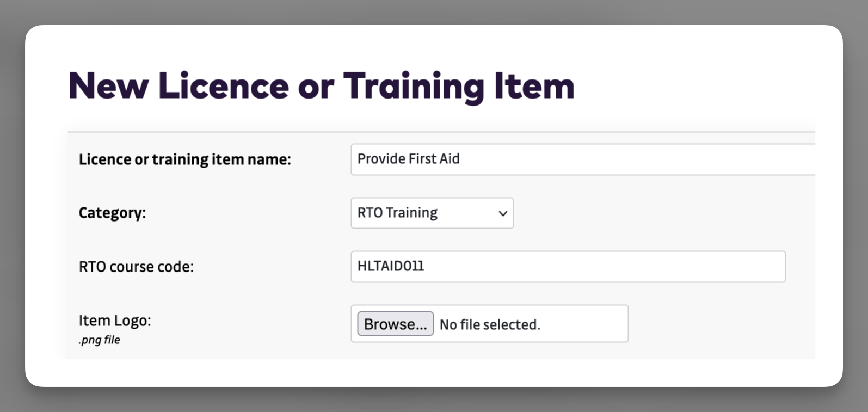Click the "New Licence or Training Item" heading
This screenshot has width=868, height=412.
click(x=321, y=86)
